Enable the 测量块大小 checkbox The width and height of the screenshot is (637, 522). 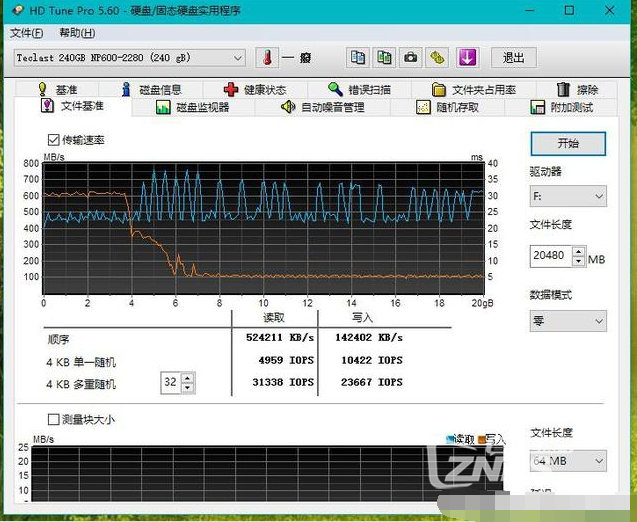coord(53,419)
